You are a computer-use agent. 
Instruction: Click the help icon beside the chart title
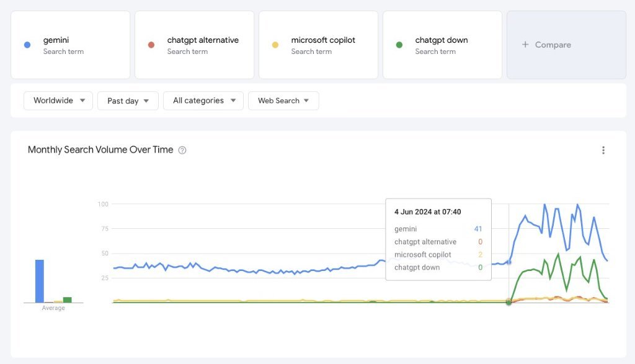(x=182, y=150)
